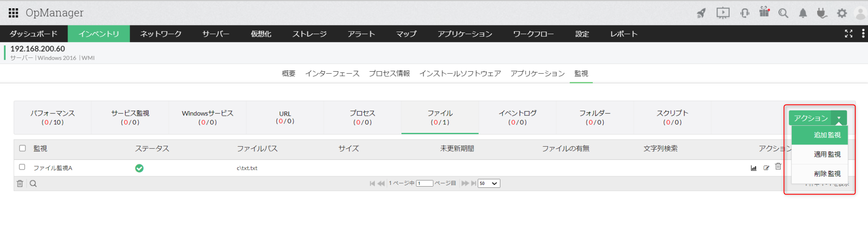
Task: Open the アプリケーション top menu
Action: [465, 34]
